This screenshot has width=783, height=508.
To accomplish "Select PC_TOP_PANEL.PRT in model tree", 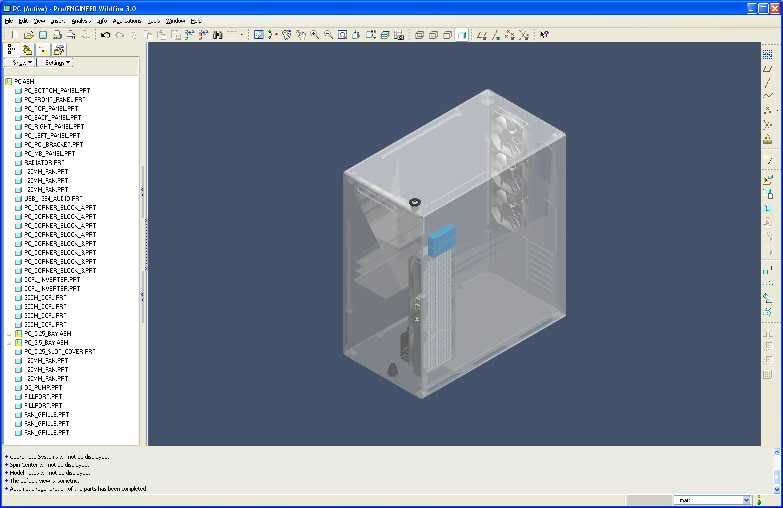I will tap(47, 108).
